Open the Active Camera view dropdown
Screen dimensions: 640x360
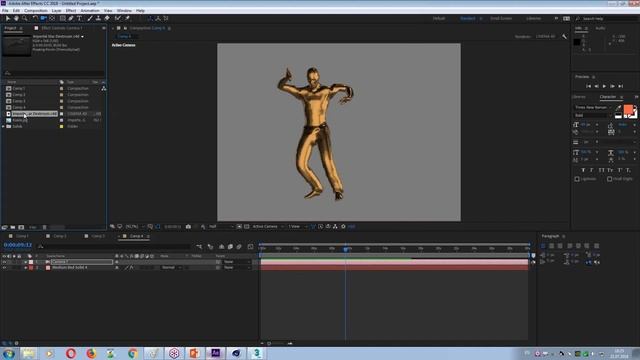click(268, 227)
